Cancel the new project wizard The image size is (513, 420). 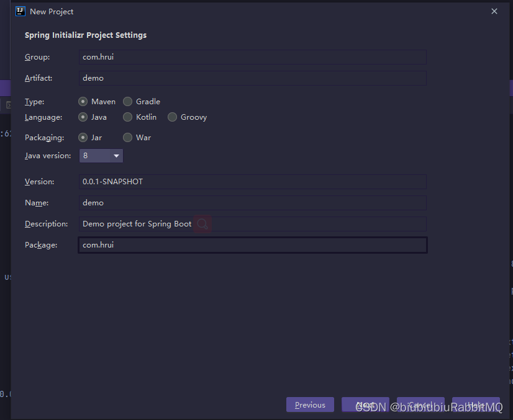pyautogui.click(x=420, y=404)
